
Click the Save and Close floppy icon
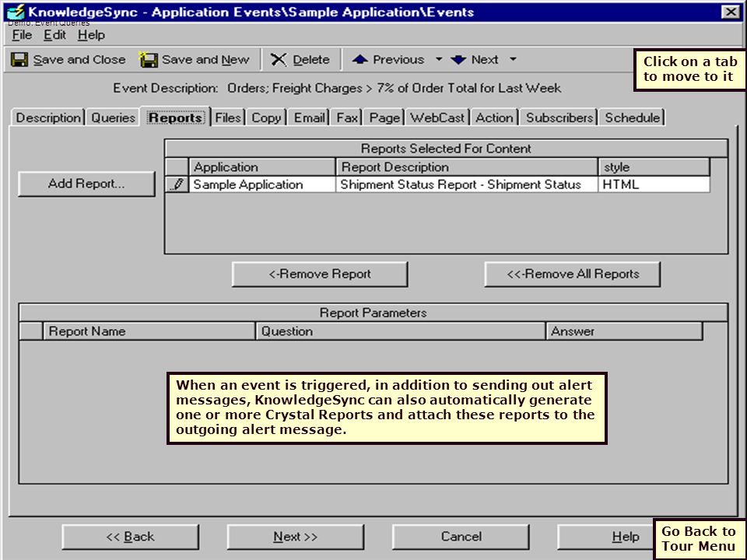point(19,60)
